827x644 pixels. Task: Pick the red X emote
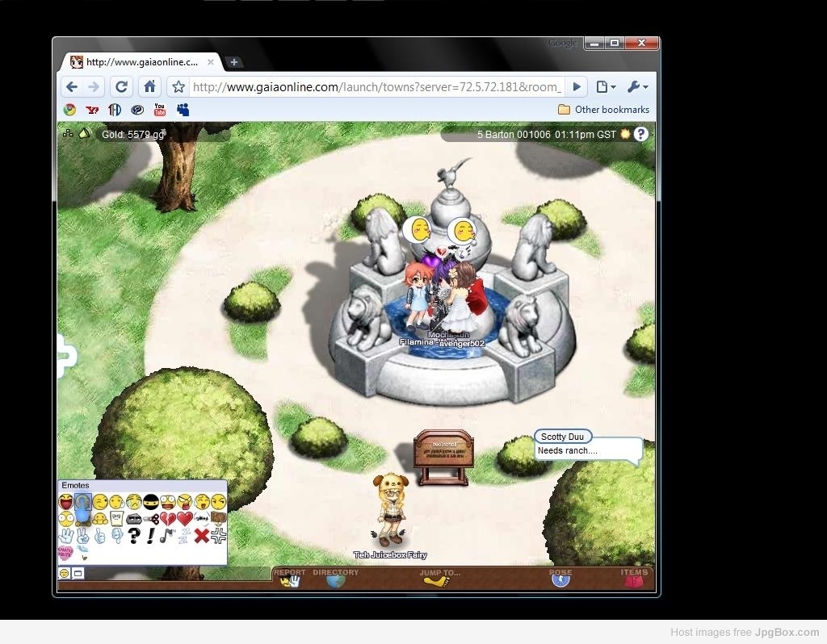click(201, 536)
